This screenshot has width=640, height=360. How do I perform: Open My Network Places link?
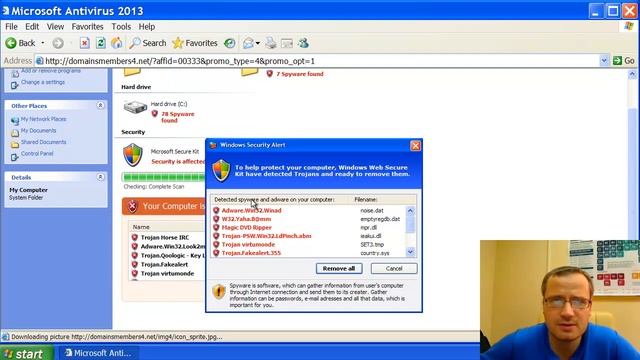(x=43, y=119)
